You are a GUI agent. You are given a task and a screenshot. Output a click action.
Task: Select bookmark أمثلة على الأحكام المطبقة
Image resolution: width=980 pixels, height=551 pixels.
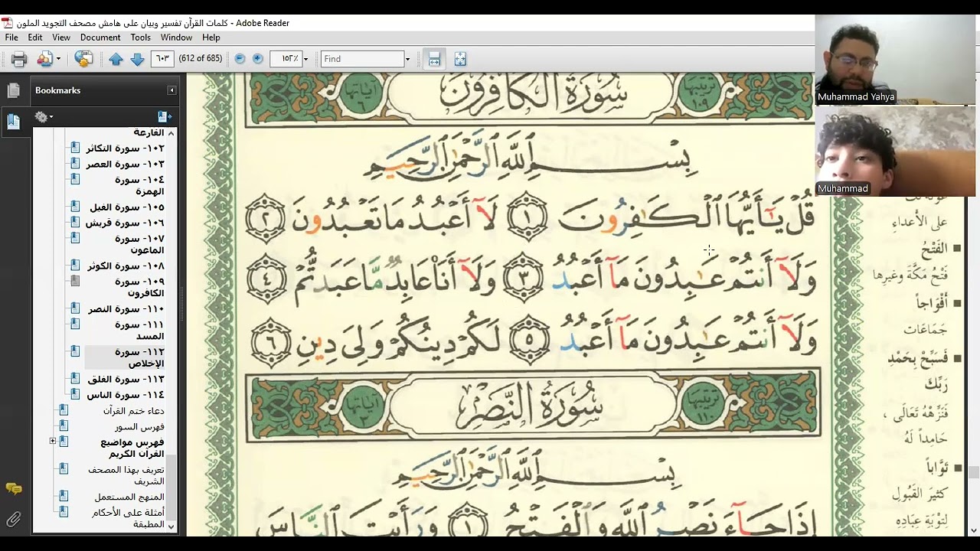(128, 518)
